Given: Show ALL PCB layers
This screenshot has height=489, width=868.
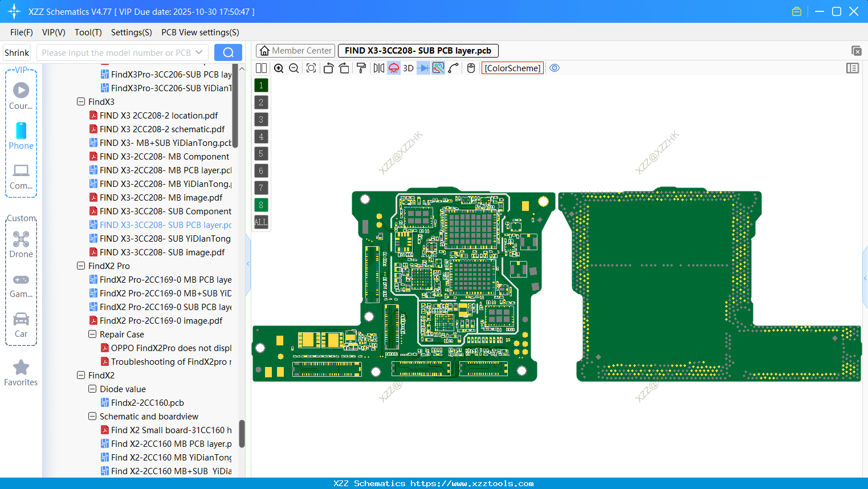Looking at the screenshot, I should [x=261, y=222].
